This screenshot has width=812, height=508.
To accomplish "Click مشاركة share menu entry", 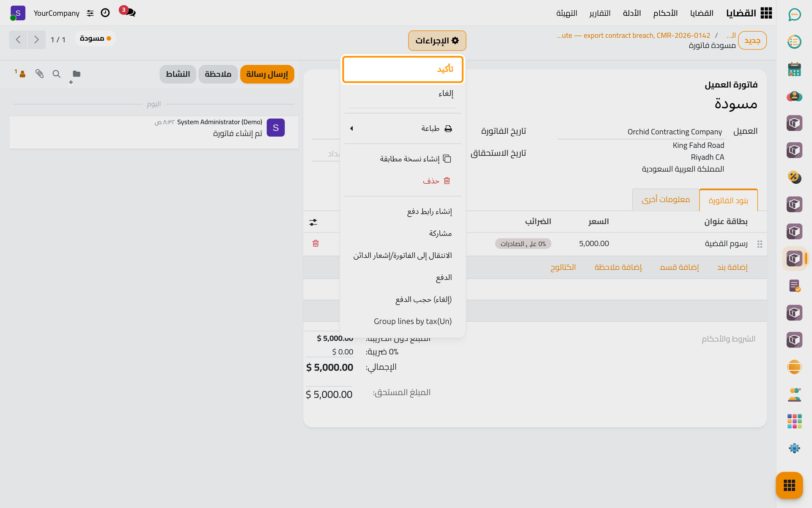I will click(403, 233).
